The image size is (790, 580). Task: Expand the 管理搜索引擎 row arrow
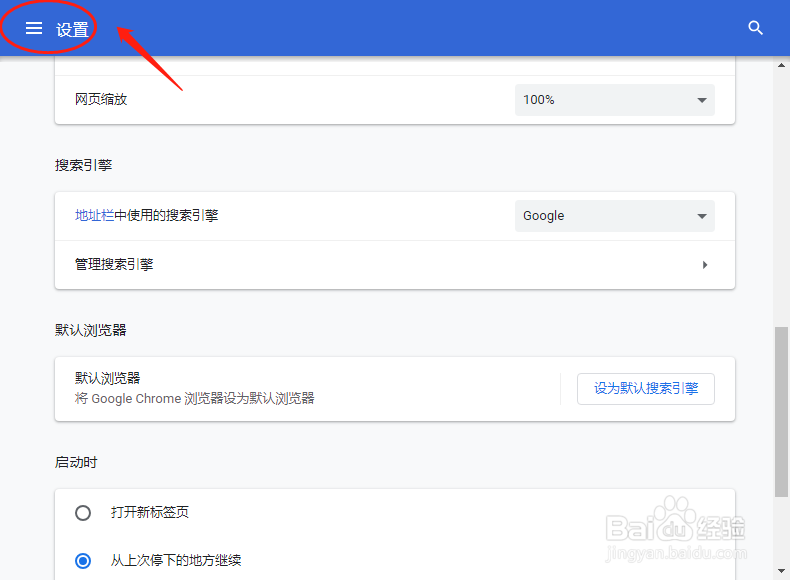coord(705,265)
